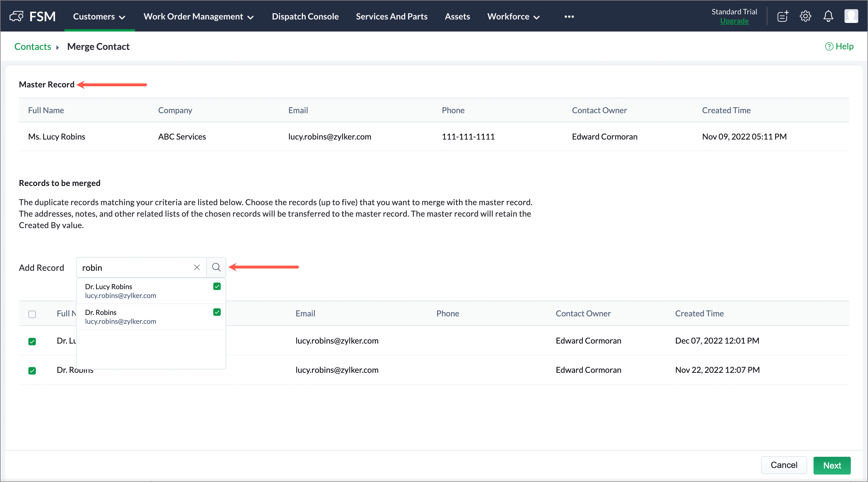The width and height of the screenshot is (868, 482).
Task: Click the user profile avatar
Action: pyautogui.click(x=851, y=16)
